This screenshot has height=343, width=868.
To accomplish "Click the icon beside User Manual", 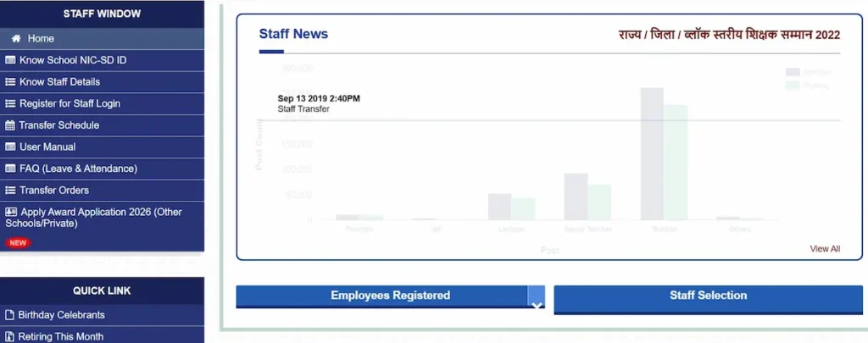I will click(x=10, y=147).
